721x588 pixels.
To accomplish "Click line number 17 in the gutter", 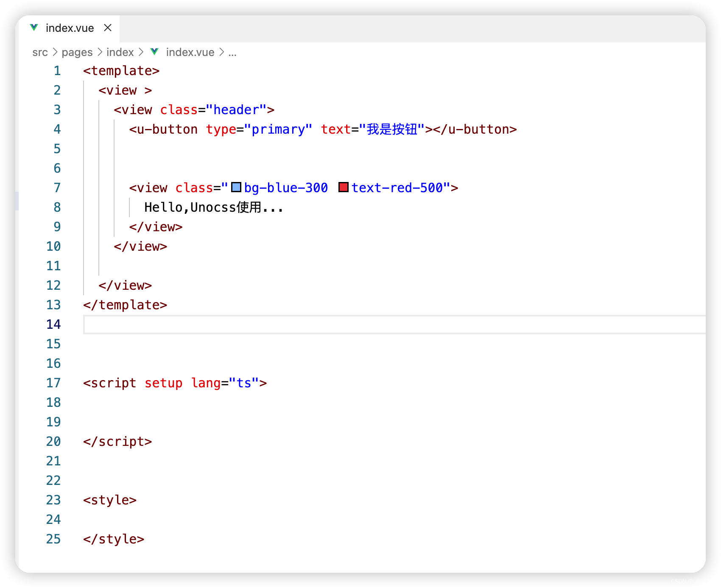I will coord(53,383).
